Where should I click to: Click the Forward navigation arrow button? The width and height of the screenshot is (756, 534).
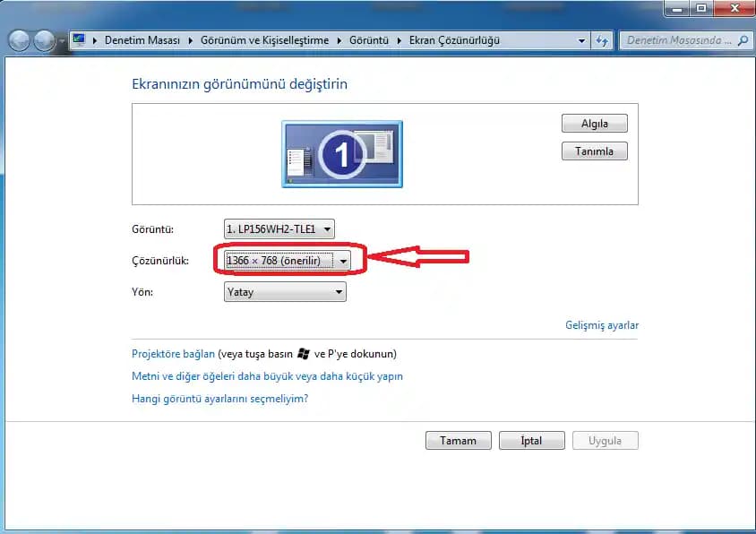coord(43,41)
